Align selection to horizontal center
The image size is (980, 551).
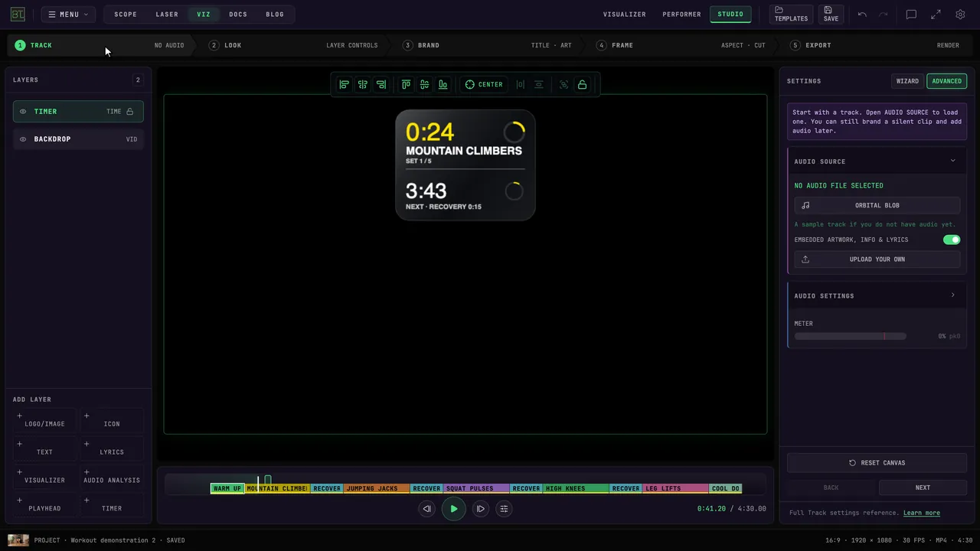tap(363, 84)
